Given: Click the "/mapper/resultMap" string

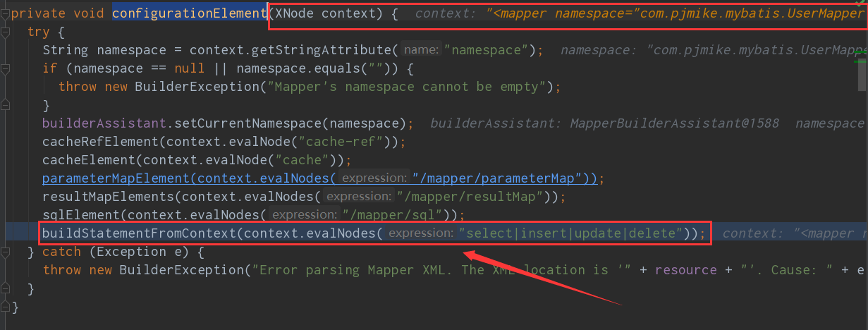Looking at the screenshot, I should click(473, 197).
